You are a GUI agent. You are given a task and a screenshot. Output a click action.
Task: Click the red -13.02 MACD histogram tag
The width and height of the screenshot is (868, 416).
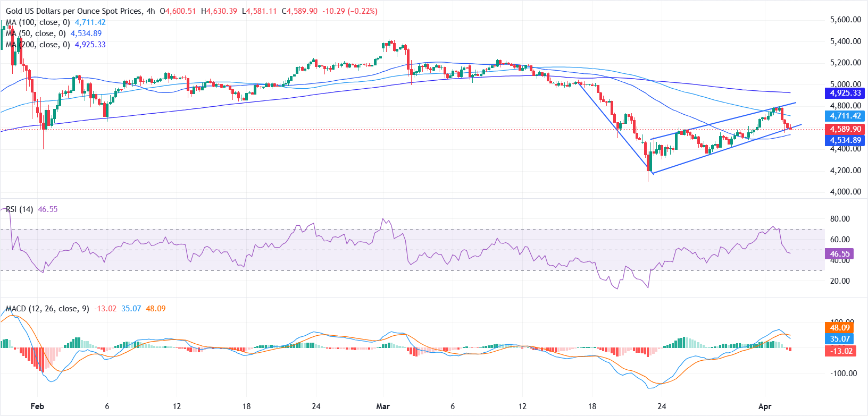tap(841, 351)
